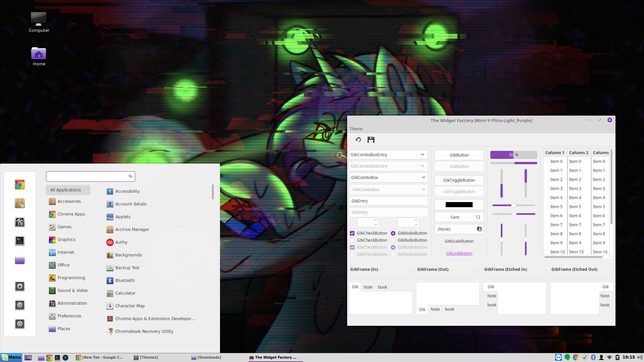644x362 pixels.
Task: Click the terminal launcher on the panel
Action: pos(57,358)
